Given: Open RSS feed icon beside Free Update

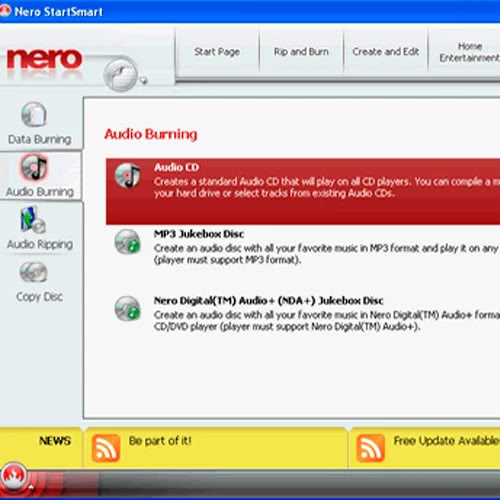Looking at the screenshot, I should [x=370, y=448].
